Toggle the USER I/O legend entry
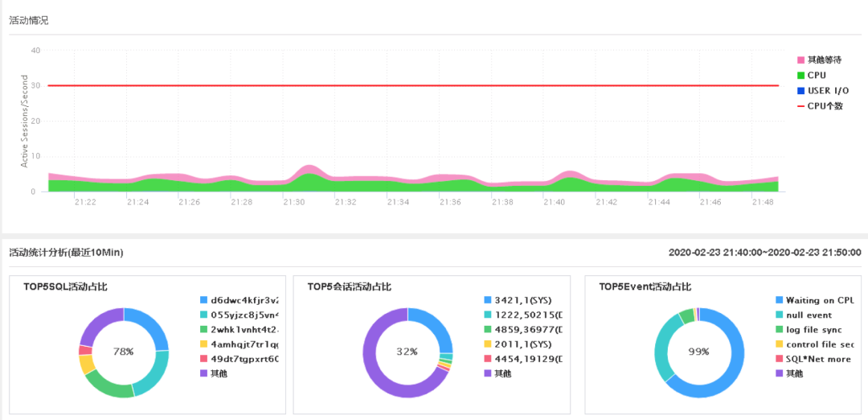This screenshot has height=420, width=868. pos(823,90)
